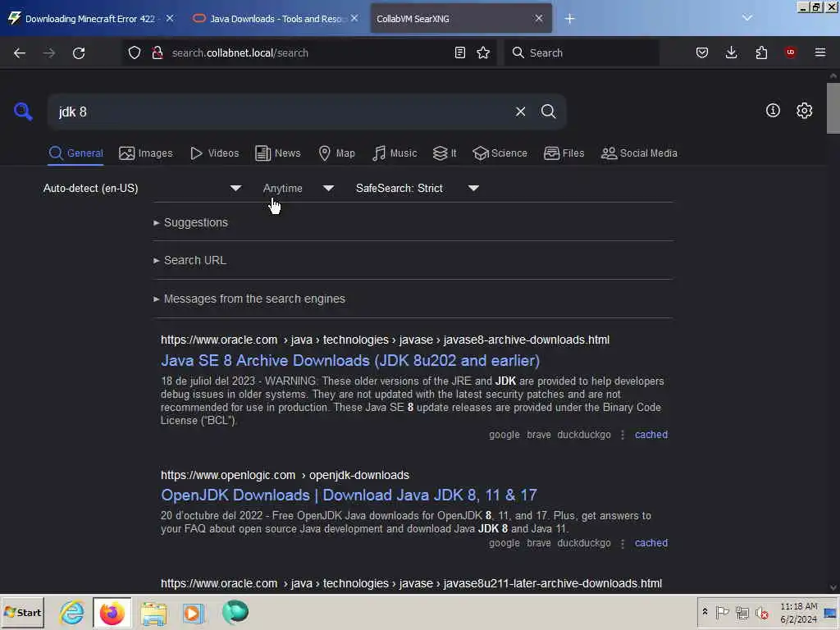Reload the current page

pos(79,52)
